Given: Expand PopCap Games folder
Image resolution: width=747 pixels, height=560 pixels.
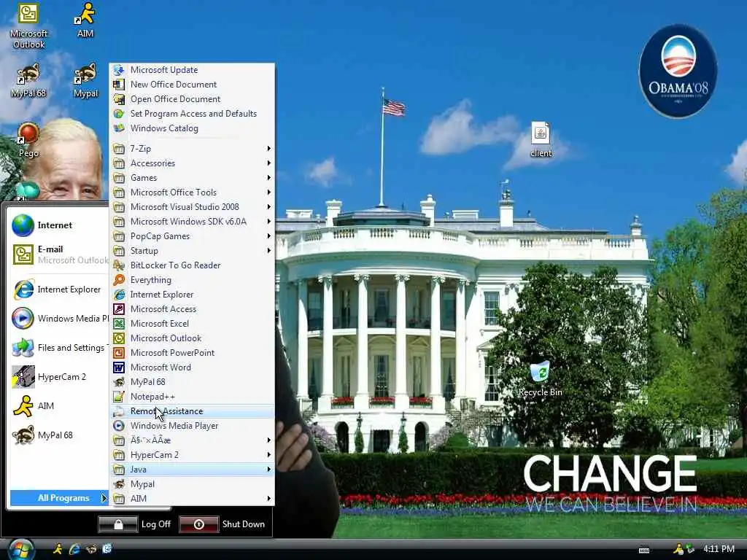Looking at the screenshot, I should click(193, 236).
